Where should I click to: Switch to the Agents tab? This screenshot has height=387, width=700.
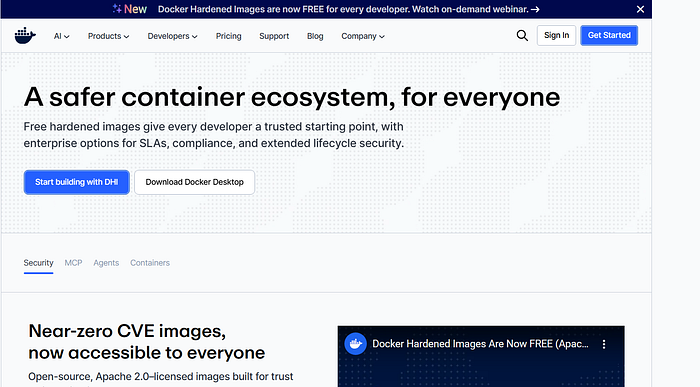tap(106, 263)
